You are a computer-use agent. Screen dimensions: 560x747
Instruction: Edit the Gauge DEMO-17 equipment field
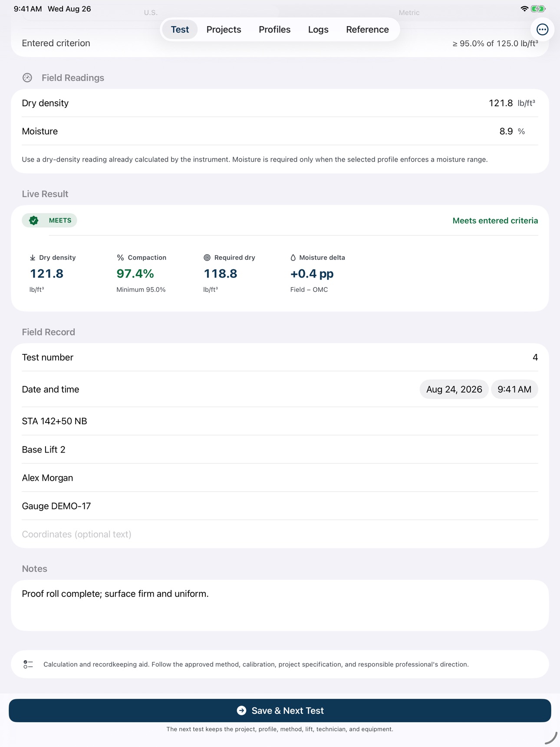pyautogui.click(x=280, y=506)
